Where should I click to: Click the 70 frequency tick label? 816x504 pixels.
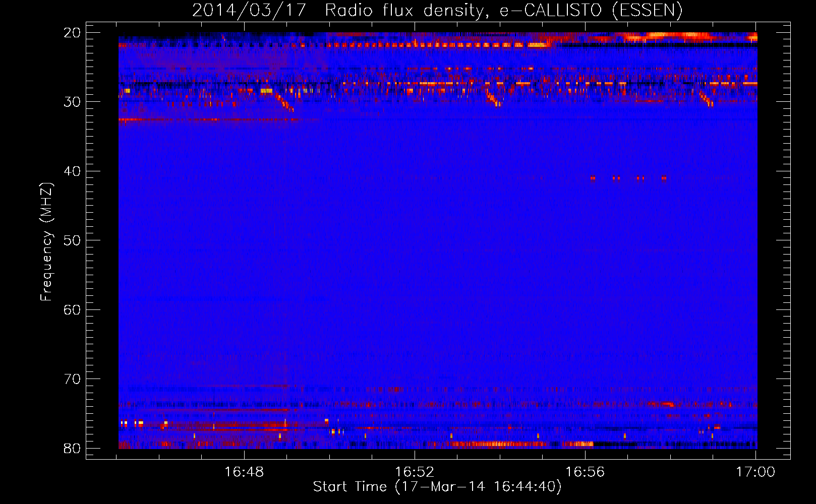pos(72,379)
